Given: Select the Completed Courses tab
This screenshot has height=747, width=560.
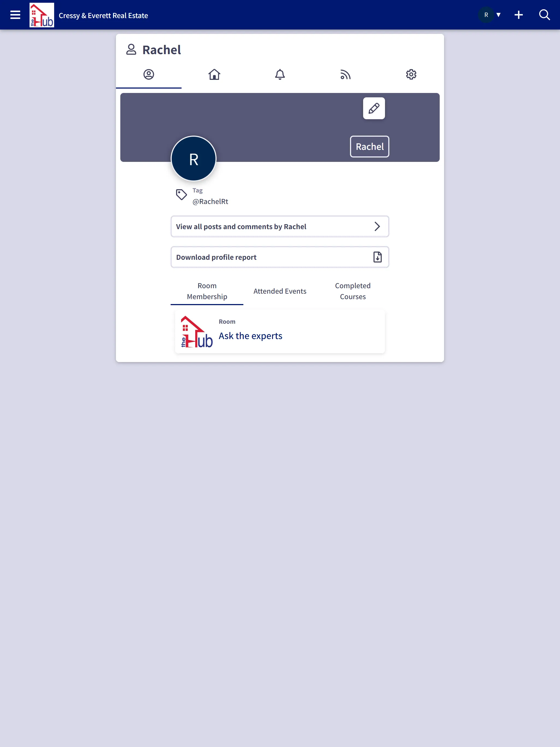Looking at the screenshot, I should coord(352,291).
